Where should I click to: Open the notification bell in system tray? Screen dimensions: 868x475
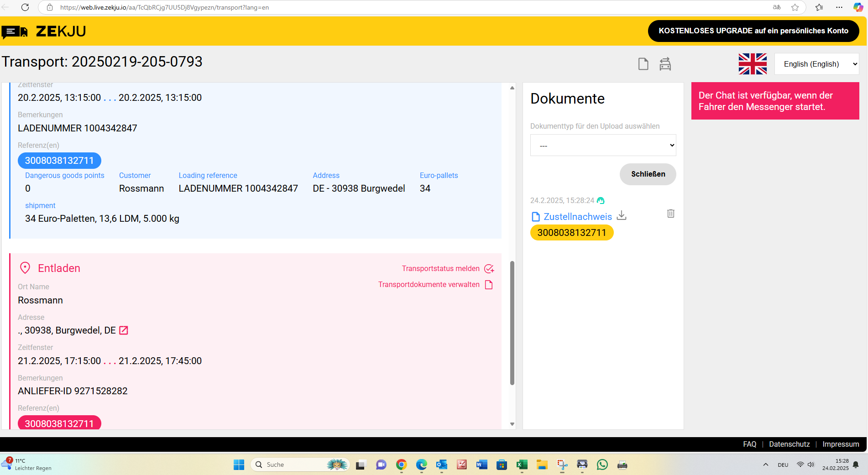(856, 465)
